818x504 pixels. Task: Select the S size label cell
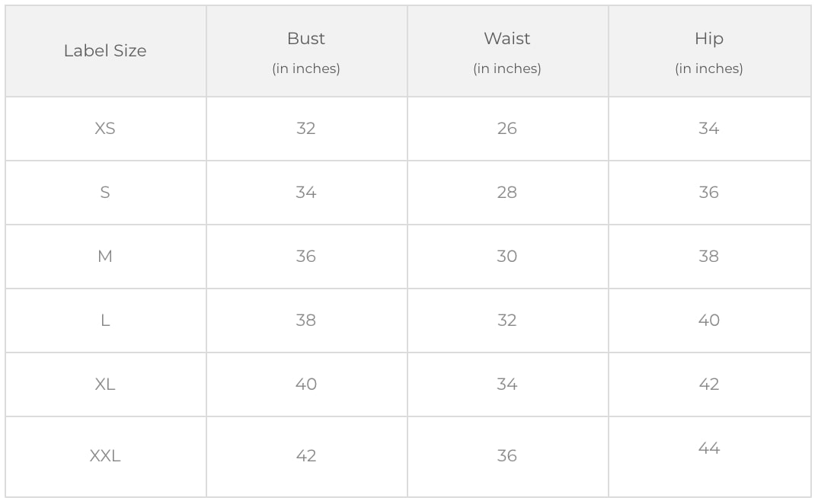(x=105, y=193)
